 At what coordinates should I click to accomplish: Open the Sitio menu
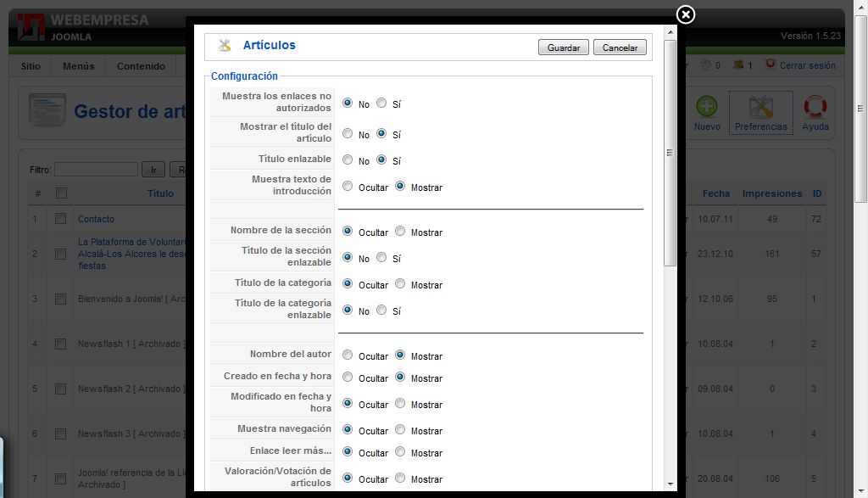click(x=31, y=66)
